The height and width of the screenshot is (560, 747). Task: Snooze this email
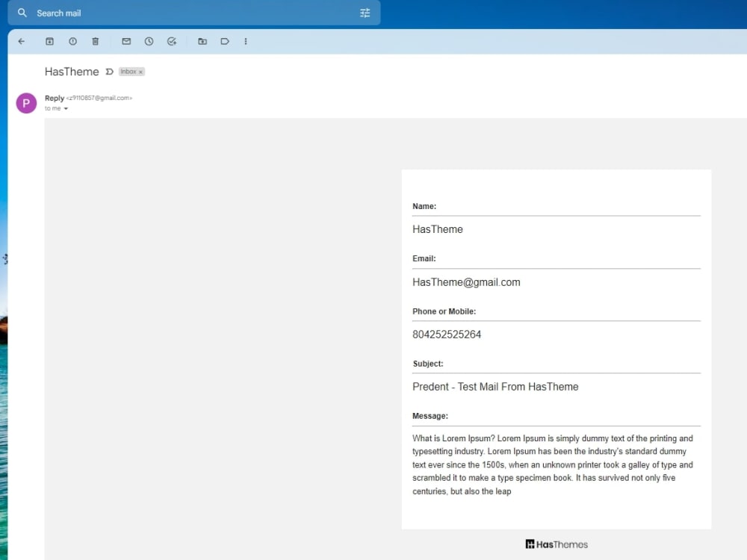tap(149, 41)
